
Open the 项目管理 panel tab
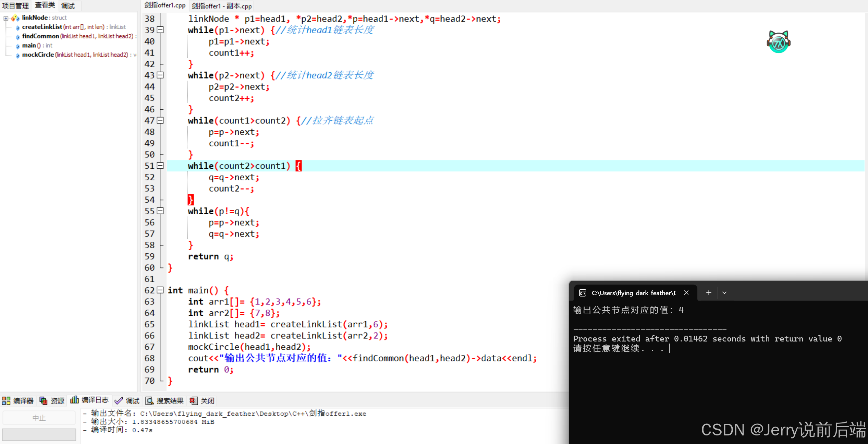pyautogui.click(x=15, y=6)
